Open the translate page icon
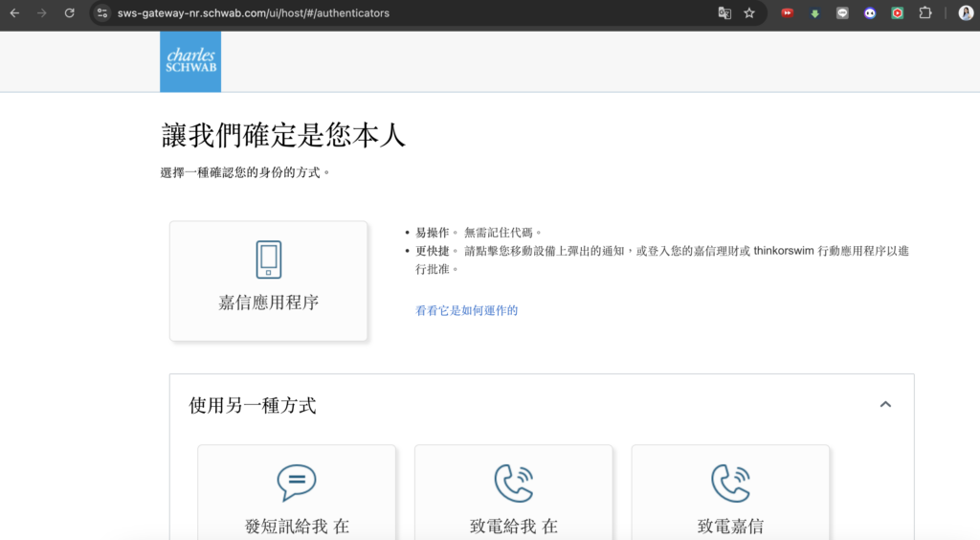980x540 pixels. 724,13
